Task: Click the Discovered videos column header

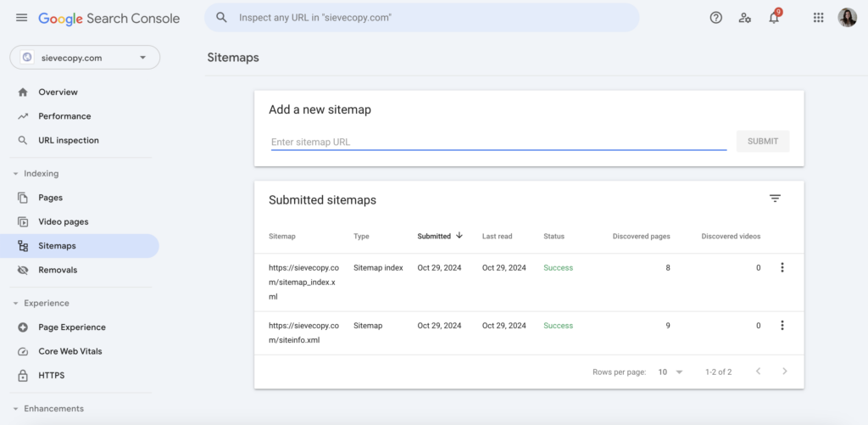Action: 731,236
